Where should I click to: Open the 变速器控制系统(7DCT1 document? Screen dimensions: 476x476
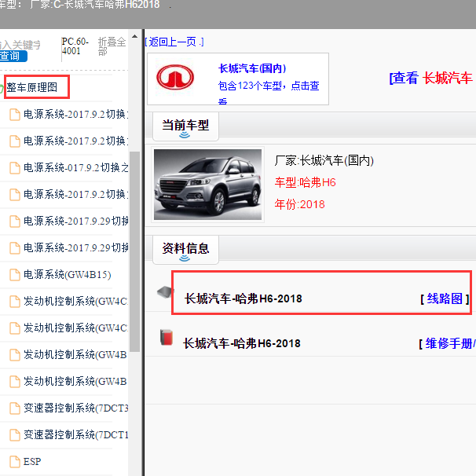[76, 434]
